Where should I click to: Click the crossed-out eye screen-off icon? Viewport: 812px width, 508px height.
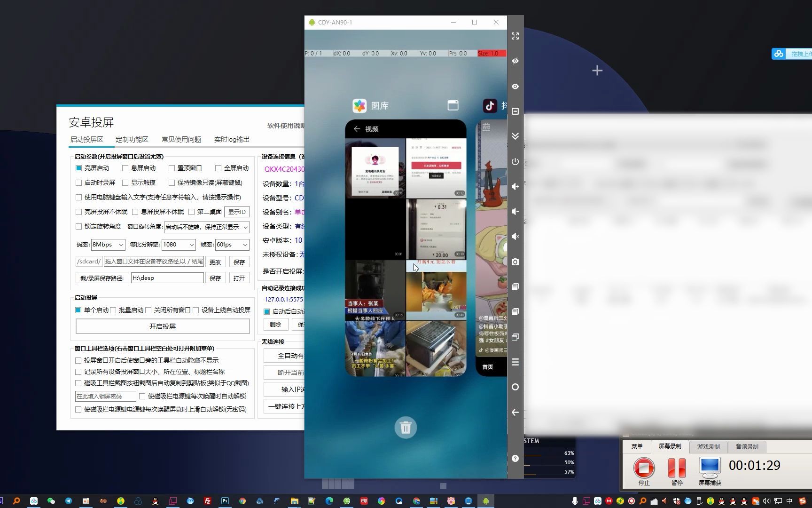(515, 61)
